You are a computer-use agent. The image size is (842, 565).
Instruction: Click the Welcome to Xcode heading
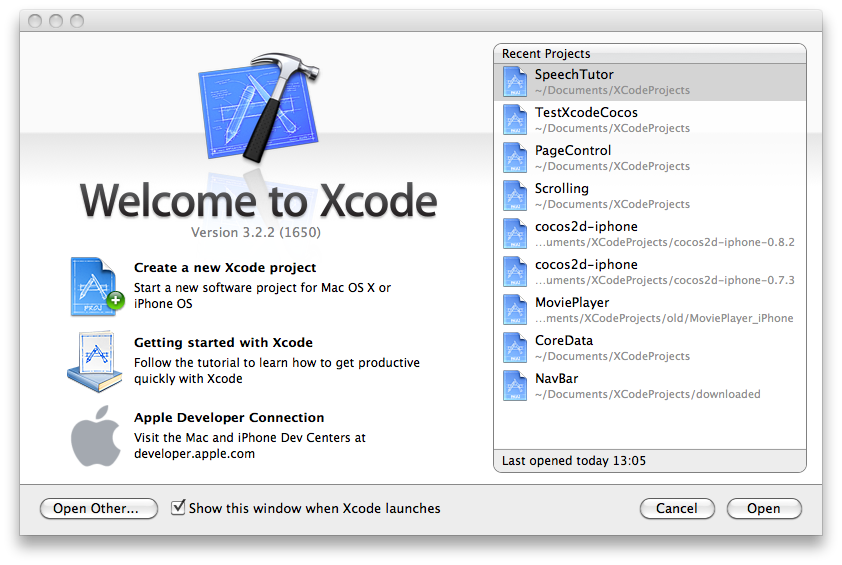click(258, 200)
